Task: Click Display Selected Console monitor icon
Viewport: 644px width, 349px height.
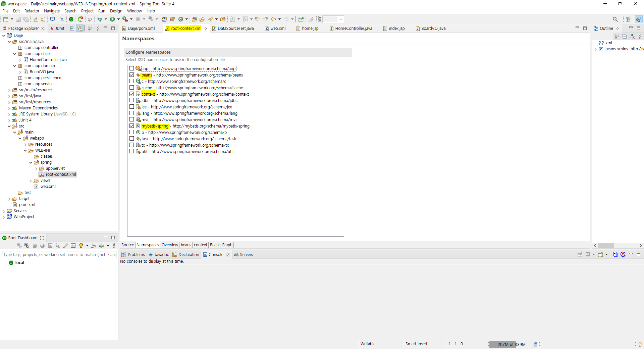Action: 588,254
